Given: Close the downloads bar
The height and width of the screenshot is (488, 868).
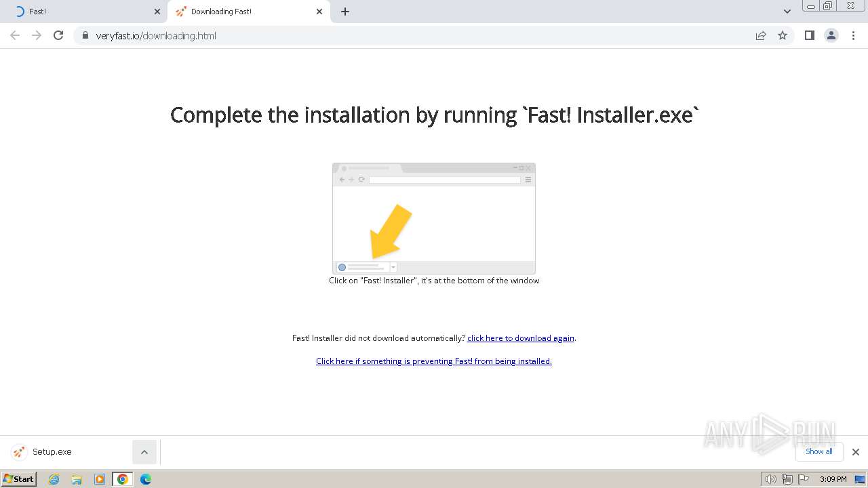Looking at the screenshot, I should click(856, 452).
